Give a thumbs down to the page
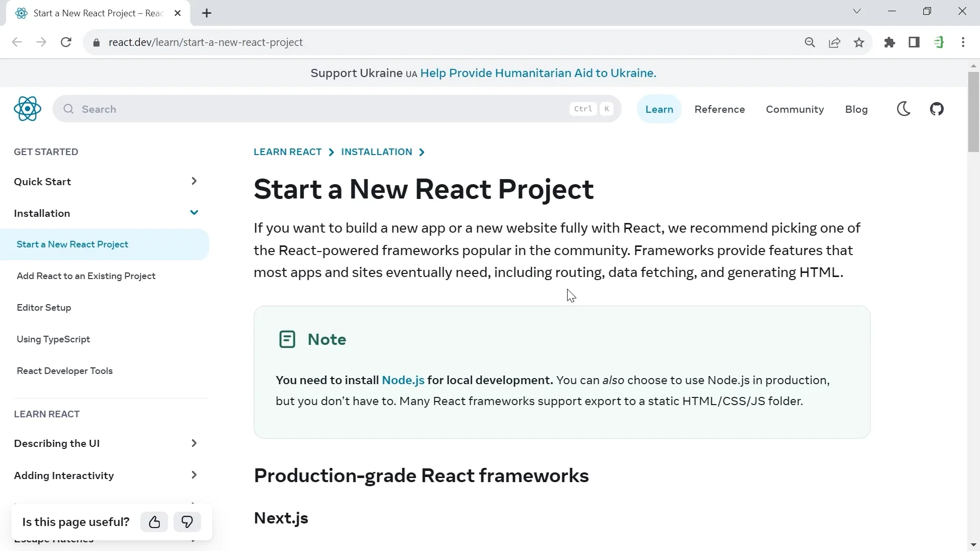 [x=187, y=522]
